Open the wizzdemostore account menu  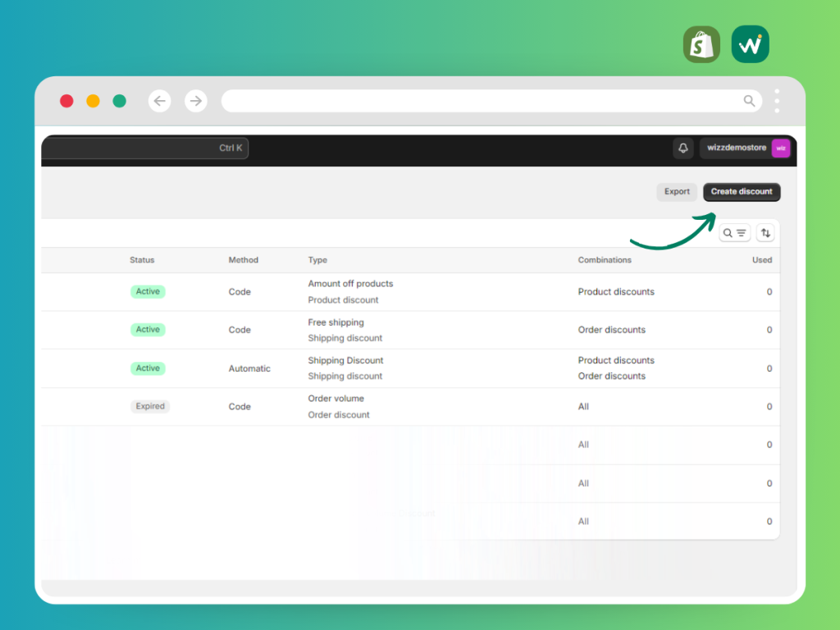click(745, 148)
